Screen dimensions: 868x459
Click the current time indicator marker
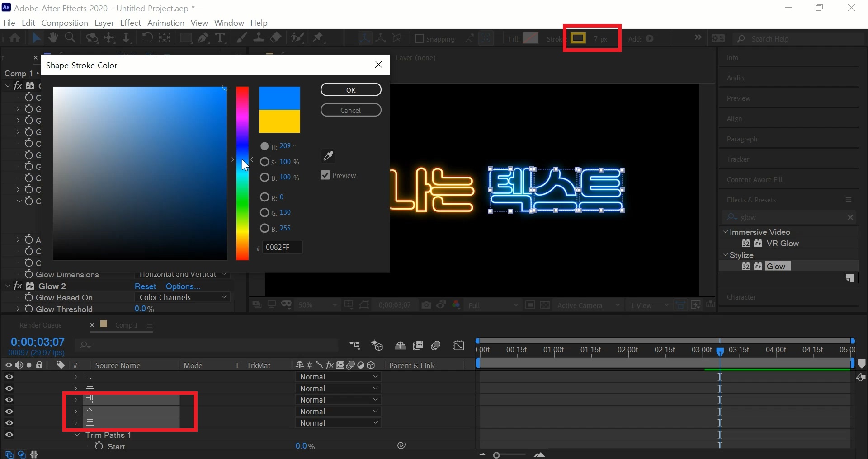[720, 351]
